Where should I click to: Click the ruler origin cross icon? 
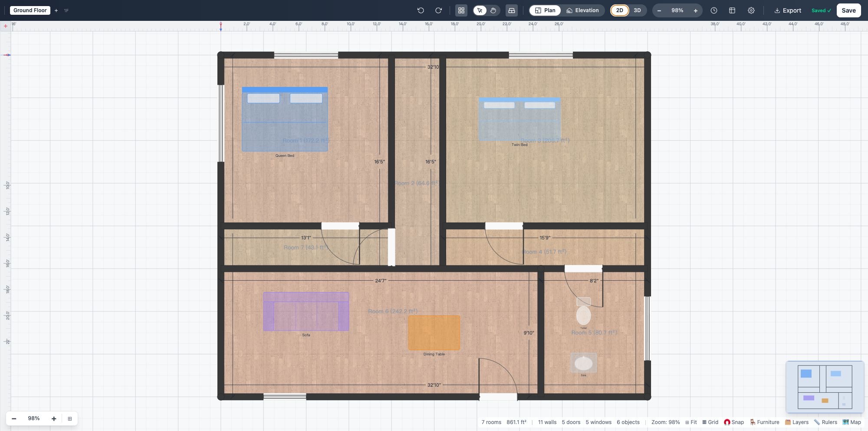point(6,26)
